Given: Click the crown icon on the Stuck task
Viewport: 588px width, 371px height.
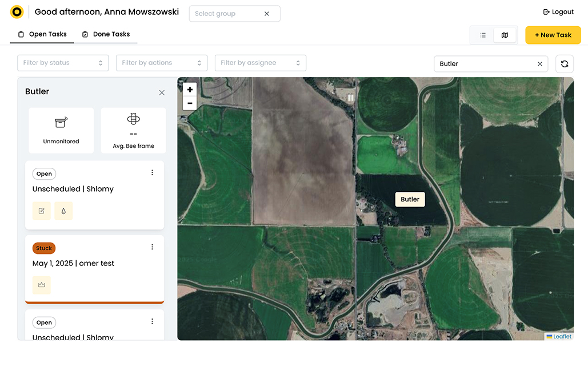Looking at the screenshot, I should click(x=42, y=285).
